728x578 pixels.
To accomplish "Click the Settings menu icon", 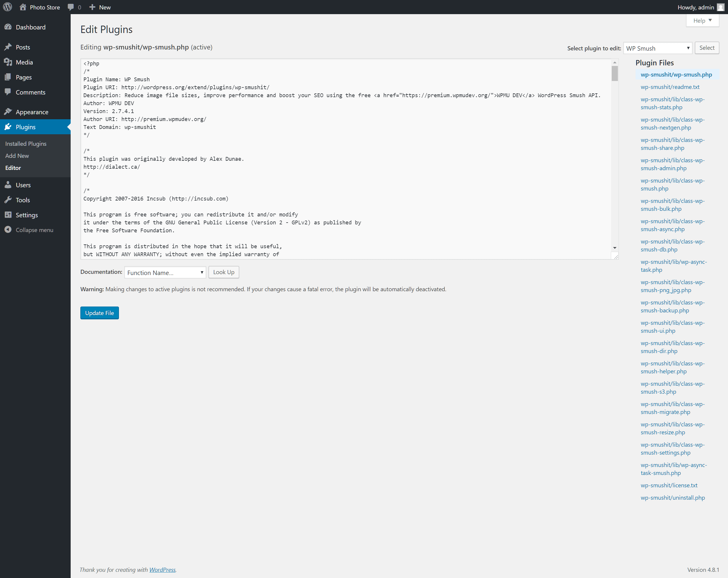I will pos(9,214).
